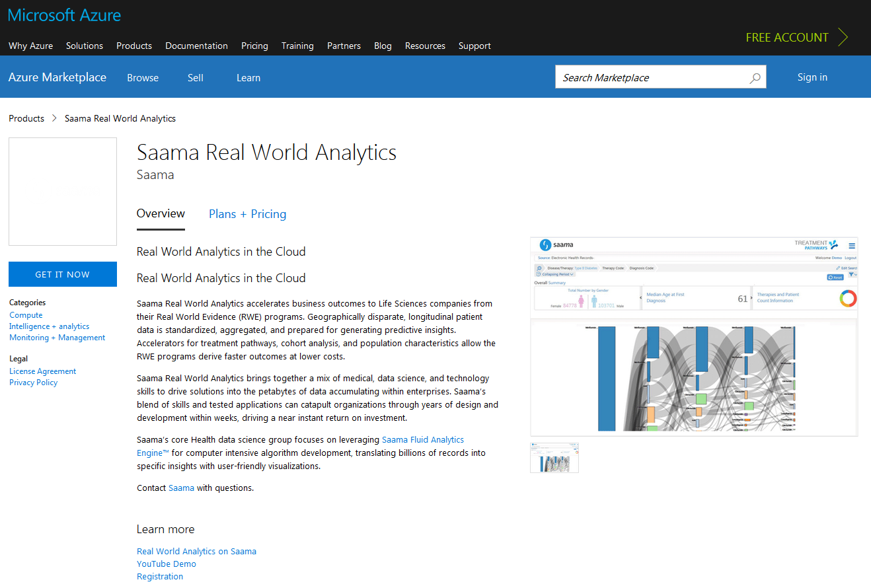Screen dimensions: 871x588
Task: Click into the Search Marketplace field
Action: pyautogui.click(x=651, y=78)
